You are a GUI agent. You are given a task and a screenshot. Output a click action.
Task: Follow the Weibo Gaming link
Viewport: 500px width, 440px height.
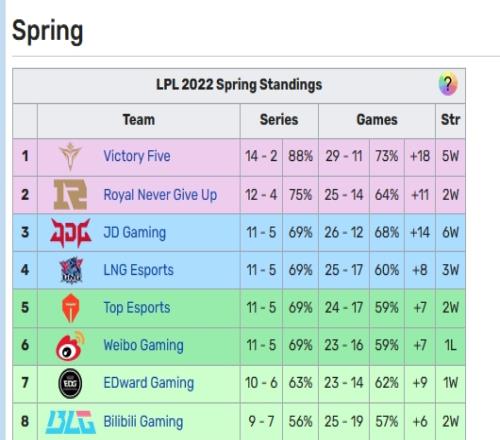143,346
